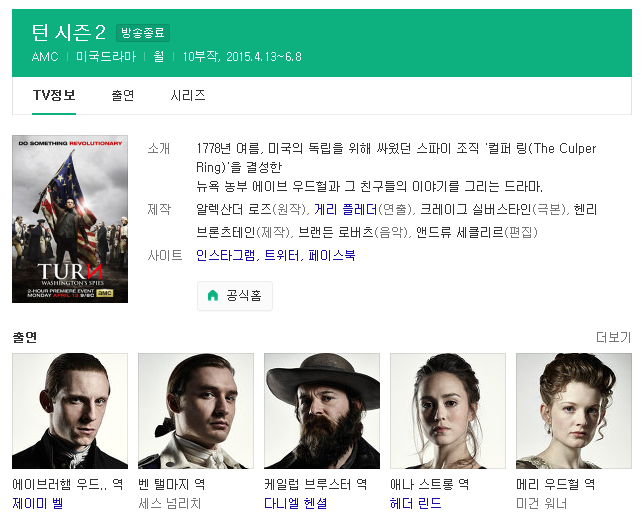Open the 벤 탤마지 role photo

[196, 411]
